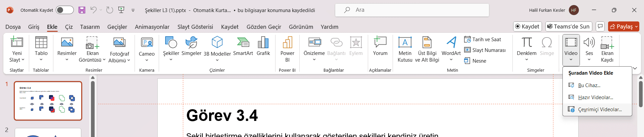
Task: Switch to the Görünüm tab
Action: tap(301, 27)
